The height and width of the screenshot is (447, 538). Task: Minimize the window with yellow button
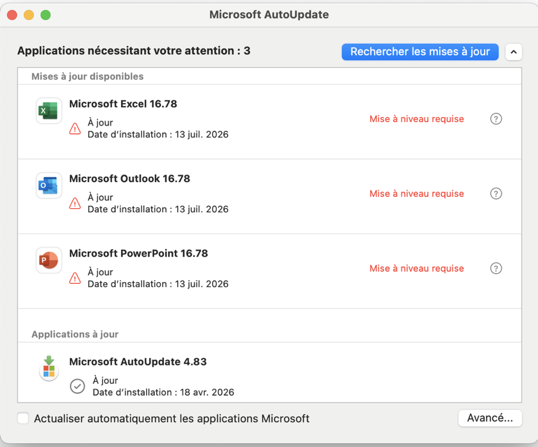(x=29, y=15)
